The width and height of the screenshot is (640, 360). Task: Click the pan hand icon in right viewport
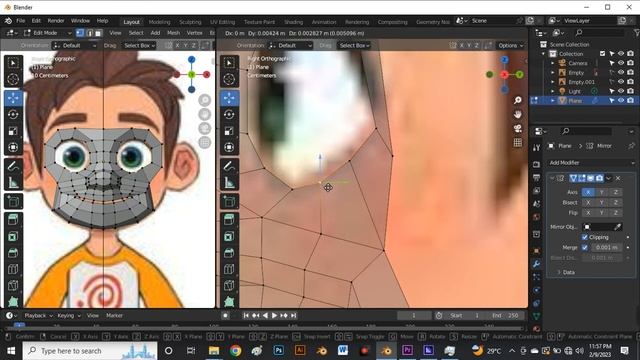tap(518, 115)
